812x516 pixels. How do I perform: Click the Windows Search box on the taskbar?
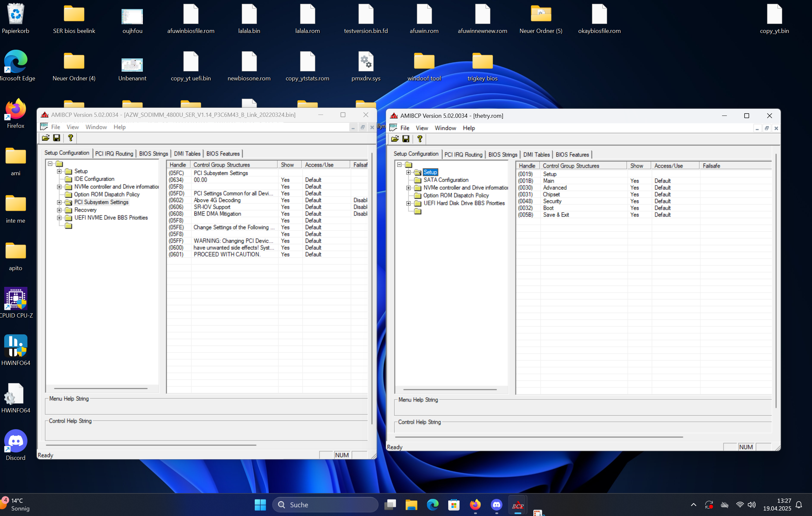click(x=325, y=504)
